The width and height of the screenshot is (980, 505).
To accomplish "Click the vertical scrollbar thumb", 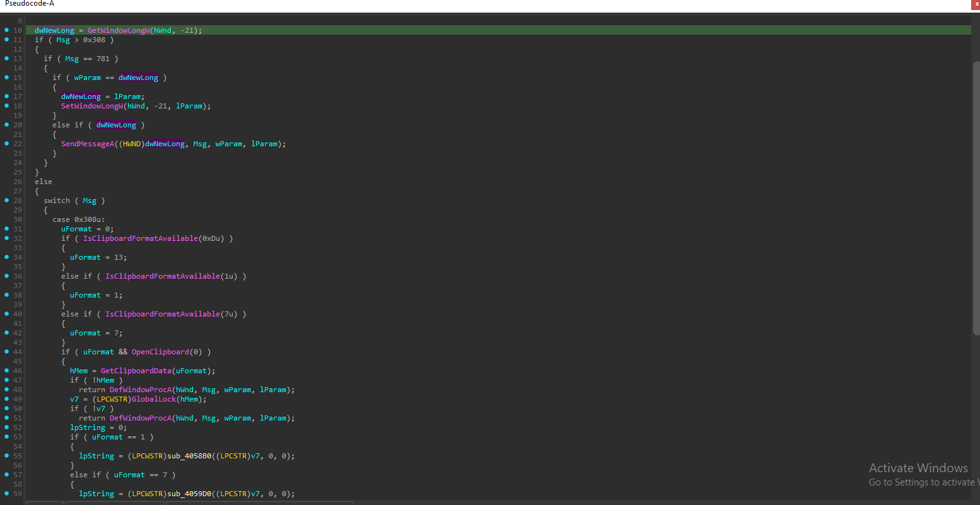I will pos(976,197).
